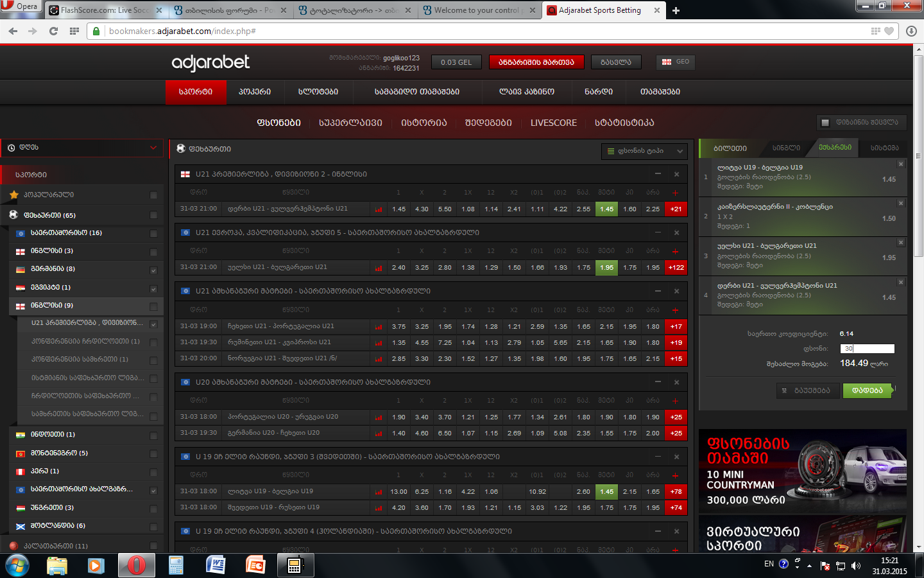Close the U21 Premier League England section
Image resolution: width=924 pixels, height=578 pixels.
pos(676,174)
